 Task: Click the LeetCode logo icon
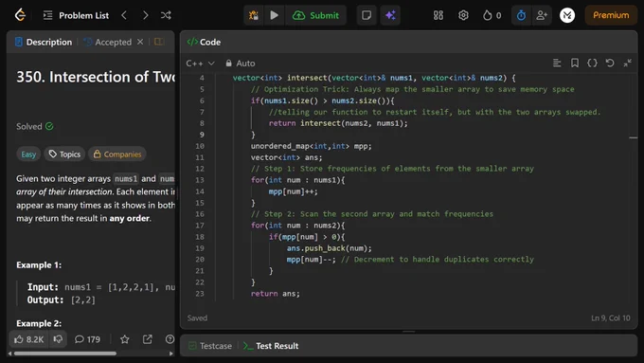pos(20,15)
